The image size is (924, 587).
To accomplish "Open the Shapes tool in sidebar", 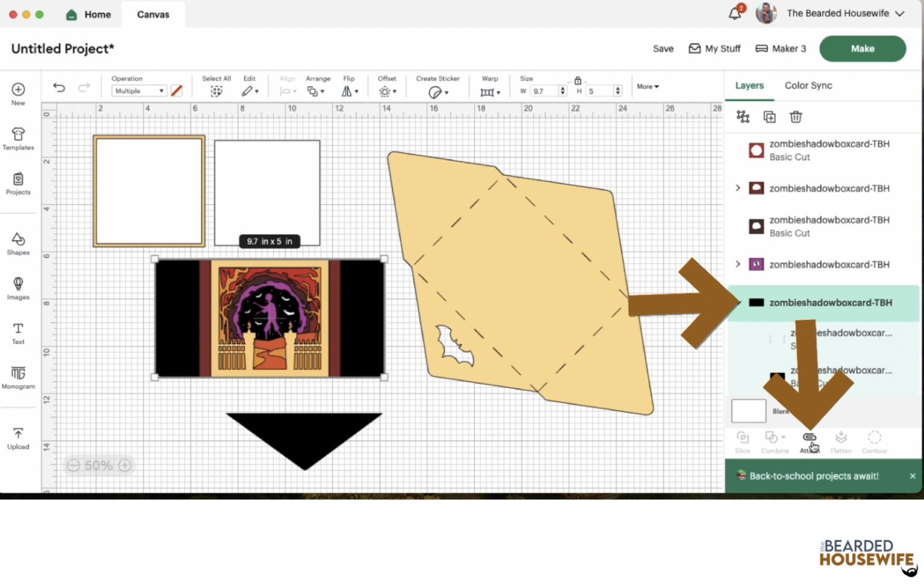I will [x=18, y=243].
